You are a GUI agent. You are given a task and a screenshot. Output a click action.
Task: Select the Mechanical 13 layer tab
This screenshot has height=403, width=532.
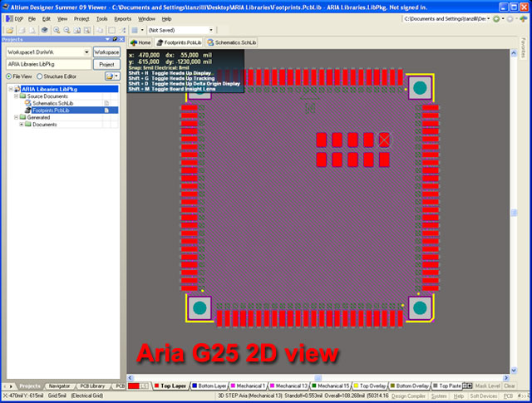pyautogui.click(x=288, y=386)
